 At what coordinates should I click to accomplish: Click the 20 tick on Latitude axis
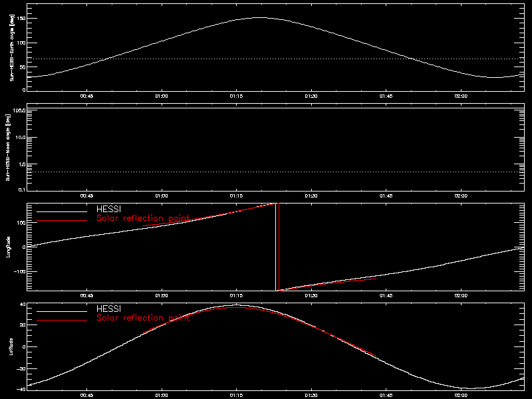(x=23, y=325)
